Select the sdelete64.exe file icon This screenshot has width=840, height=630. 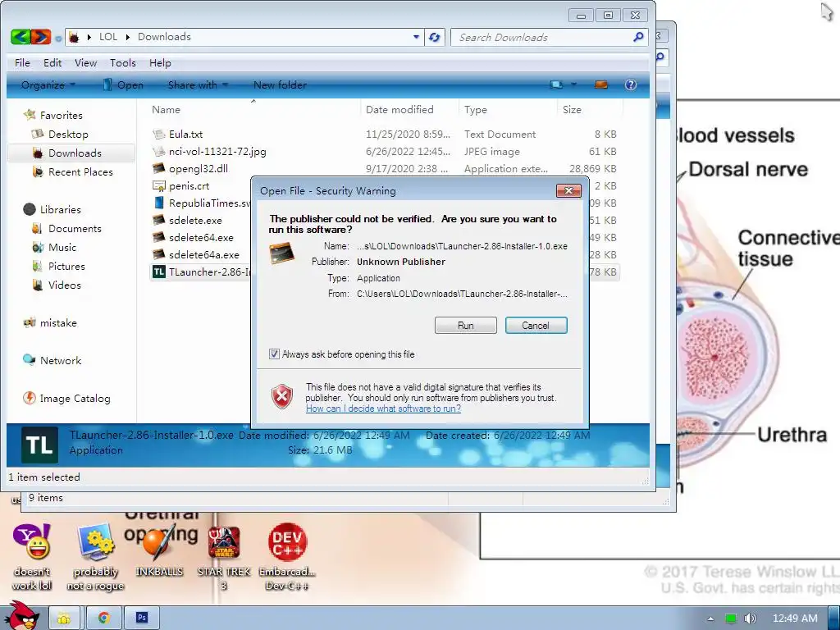click(x=158, y=237)
